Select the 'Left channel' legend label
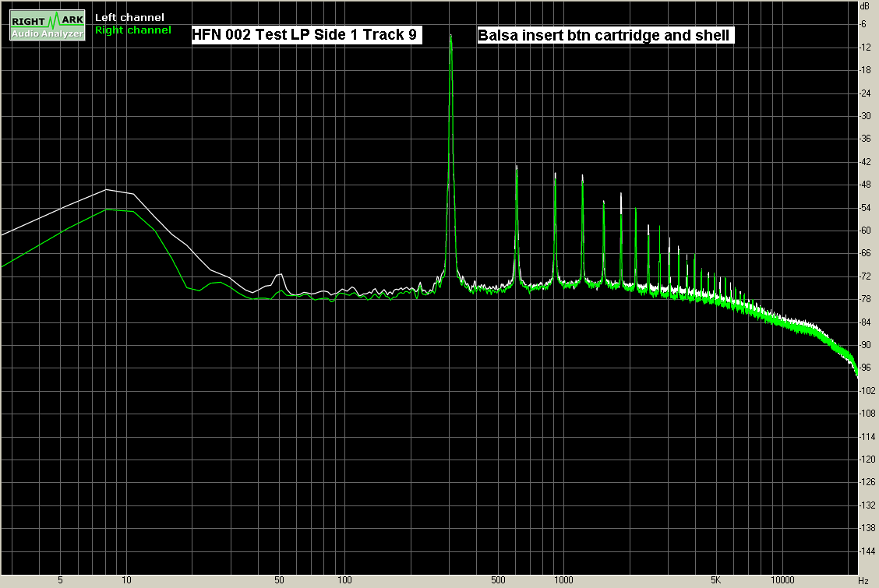This screenshot has height=588, width=879. (129, 17)
